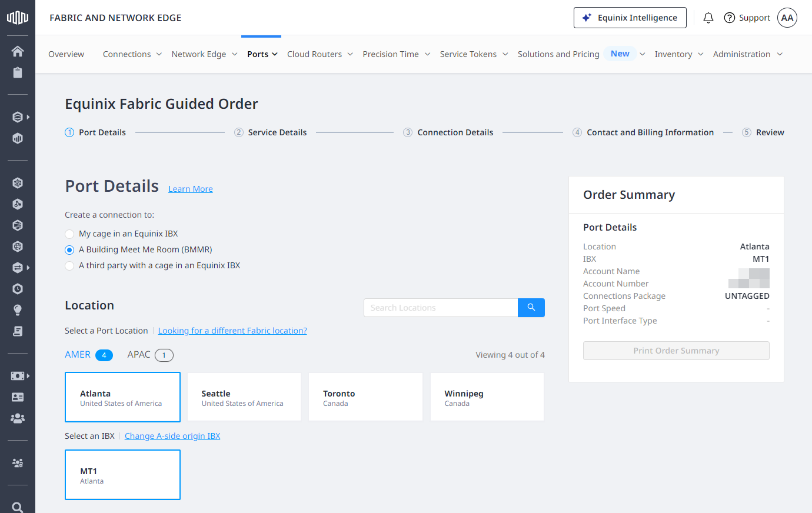Open the users-with-gear sidebar icon

(x=18, y=463)
